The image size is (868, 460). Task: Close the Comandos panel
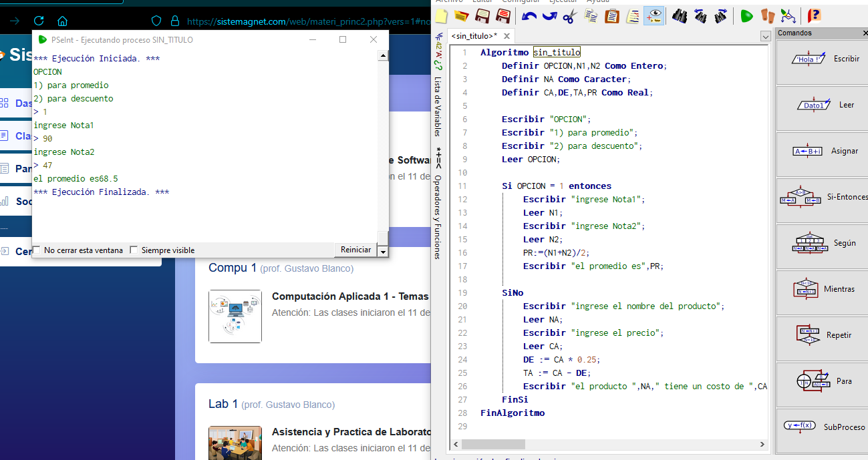865,33
